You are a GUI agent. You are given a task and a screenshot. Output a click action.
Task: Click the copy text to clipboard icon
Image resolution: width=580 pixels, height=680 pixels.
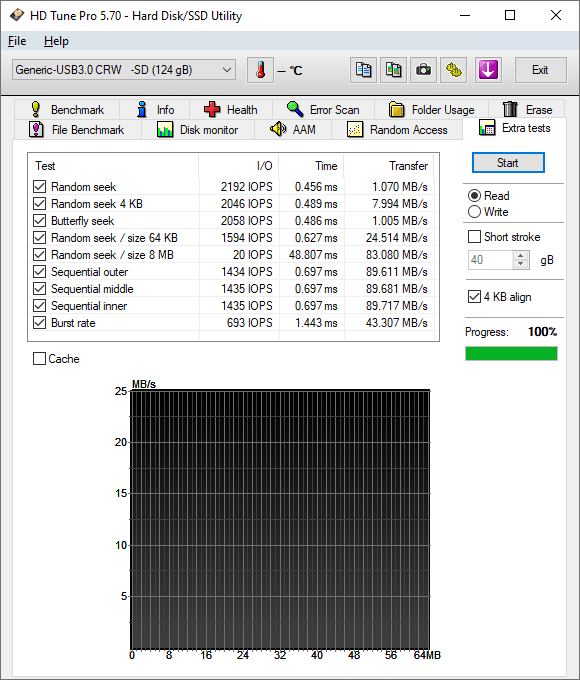pos(364,70)
